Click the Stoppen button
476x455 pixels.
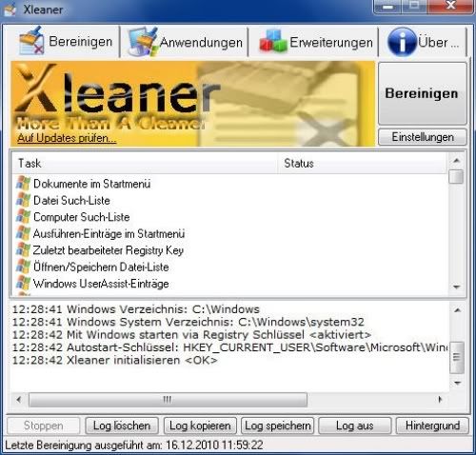pyautogui.click(x=44, y=425)
